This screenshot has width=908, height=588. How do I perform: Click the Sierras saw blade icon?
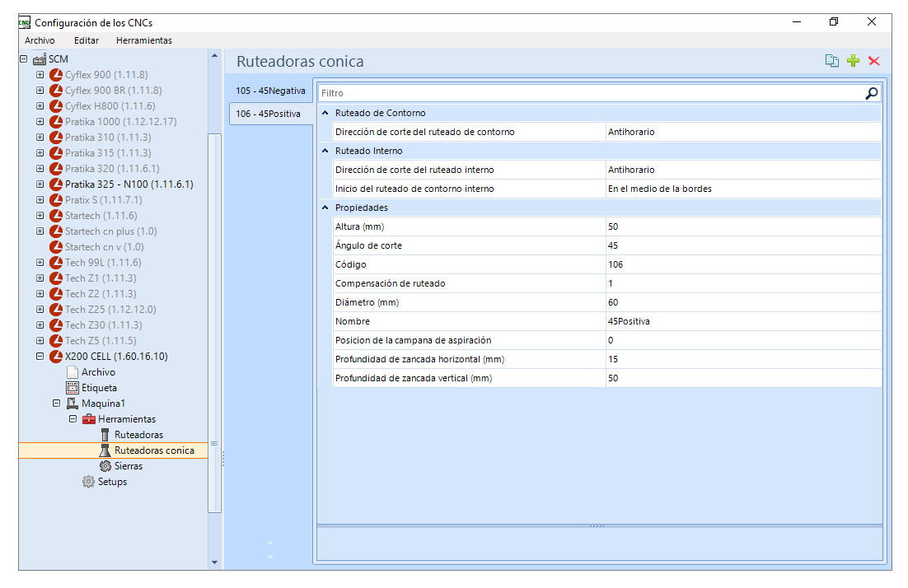(105, 466)
